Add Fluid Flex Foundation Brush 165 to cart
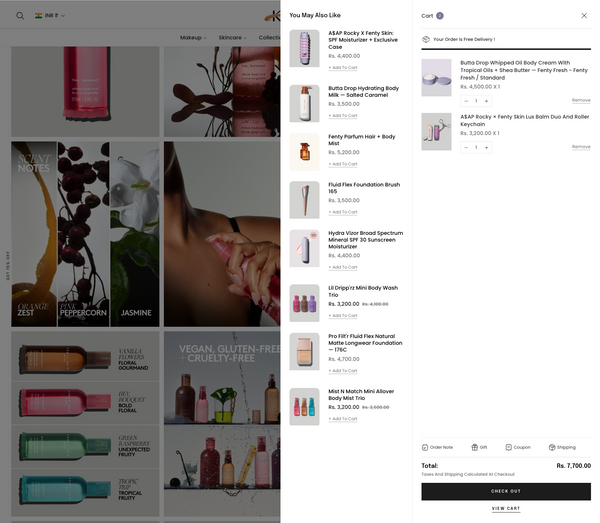This screenshot has height=523, width=600. pos(343,212)
